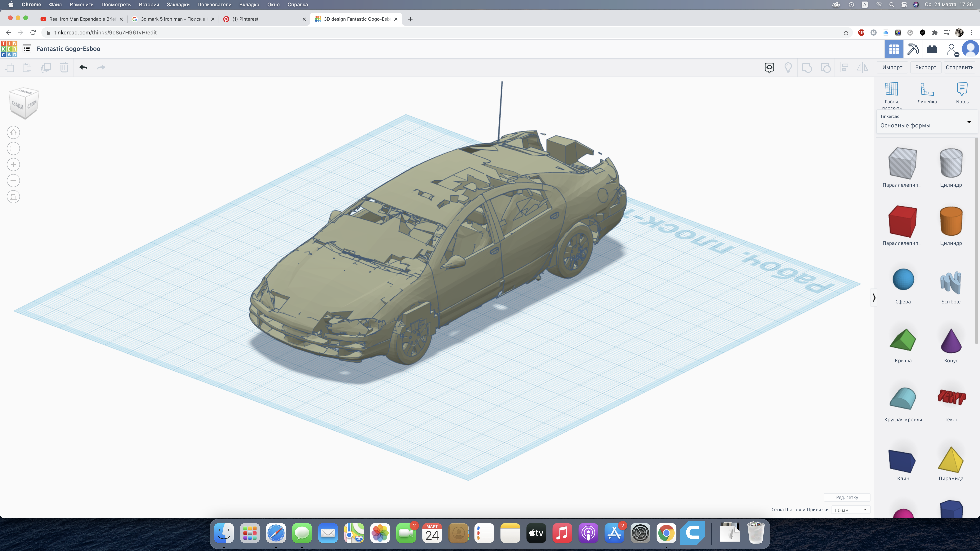The height and width of the screenshot is (551, 980).
Task: Open the snap grid 1,0 мм dropdown
Action: point(850,510)
